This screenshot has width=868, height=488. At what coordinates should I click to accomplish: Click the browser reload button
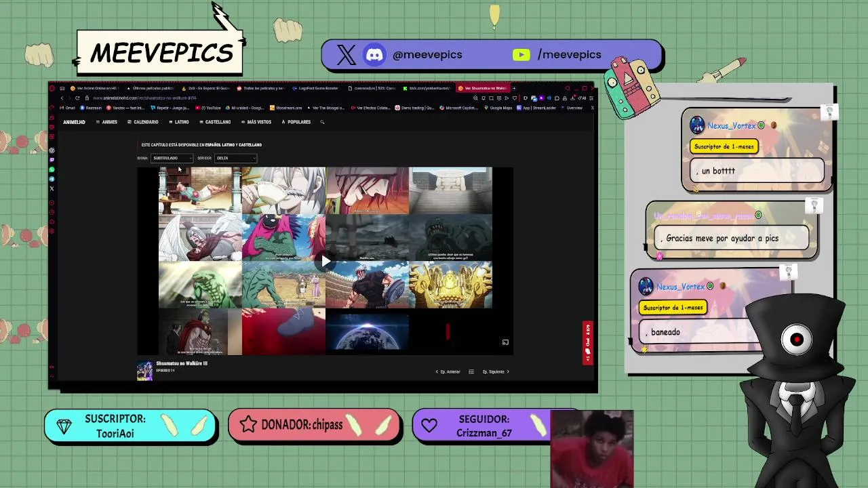[77, 98]
